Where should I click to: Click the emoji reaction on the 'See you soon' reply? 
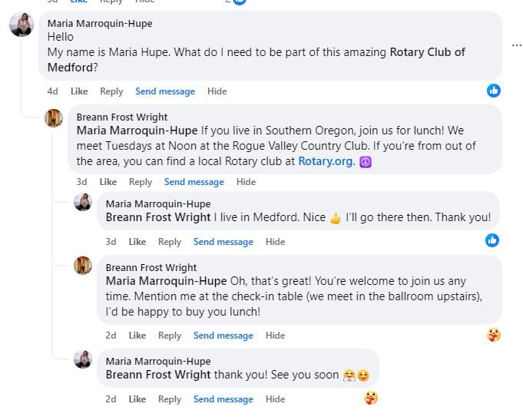coord(371,398)
